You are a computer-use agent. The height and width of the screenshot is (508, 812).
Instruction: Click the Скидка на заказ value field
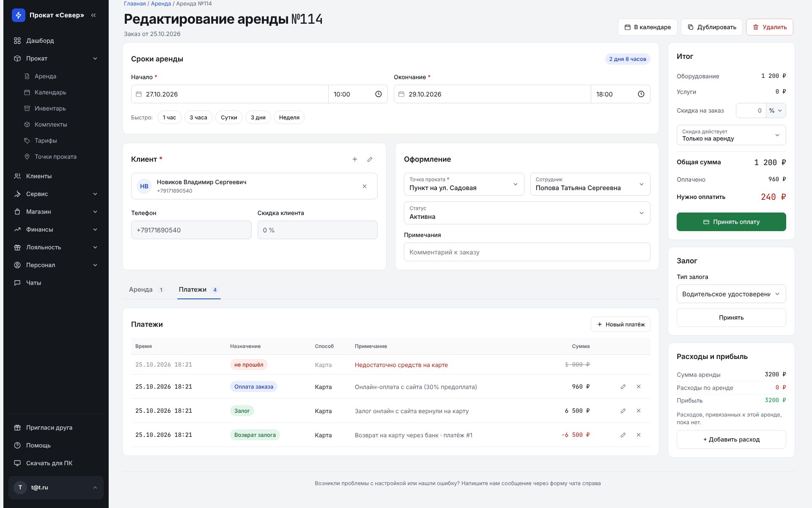click(x=751, y=110)
